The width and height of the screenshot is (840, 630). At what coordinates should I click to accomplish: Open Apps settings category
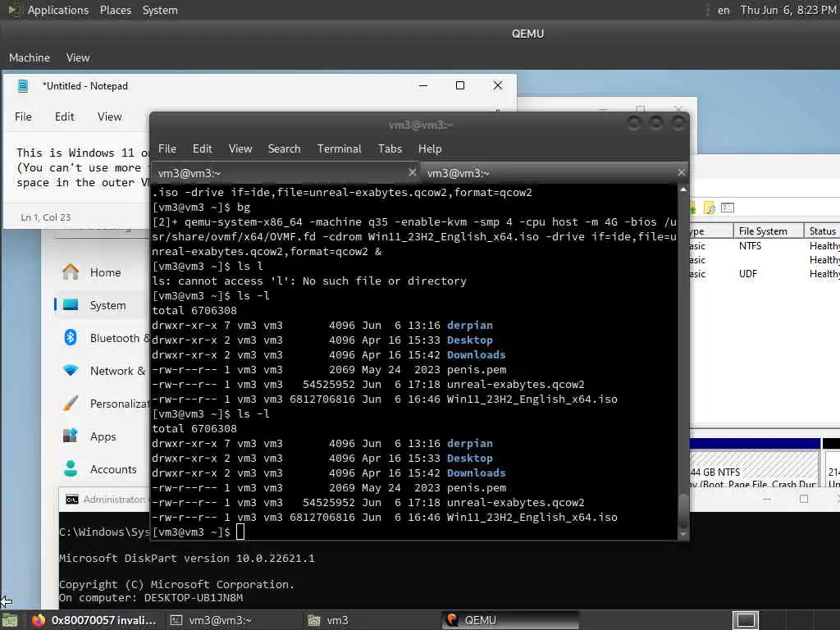click(102, 436)
